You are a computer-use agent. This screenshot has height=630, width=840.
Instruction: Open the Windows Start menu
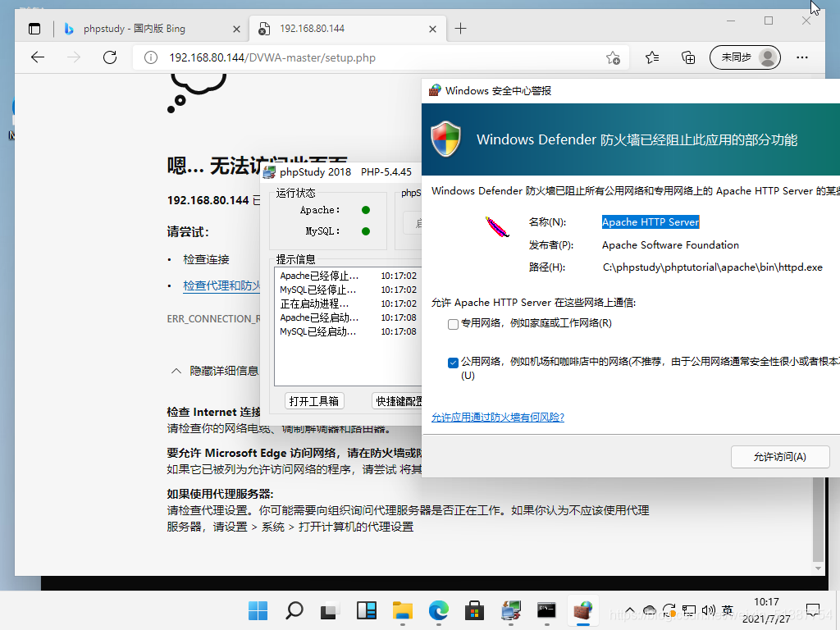point(258,610)
